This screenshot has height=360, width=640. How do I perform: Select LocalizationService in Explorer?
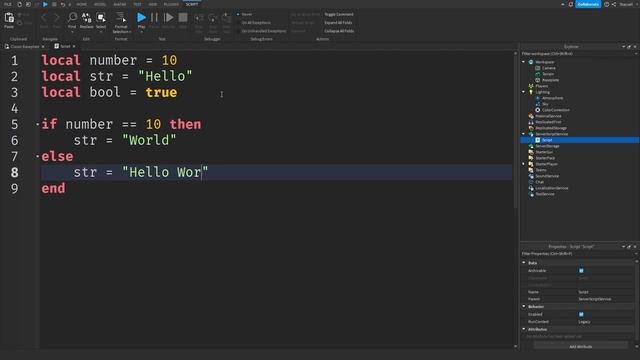551,188
